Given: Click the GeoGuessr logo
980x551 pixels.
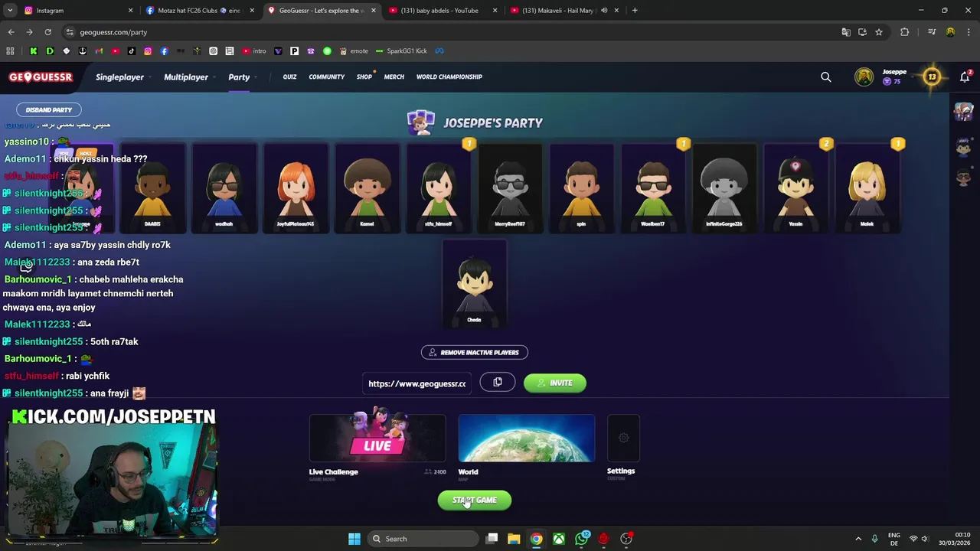Looking at the screenshot, I should coord(41,77).
